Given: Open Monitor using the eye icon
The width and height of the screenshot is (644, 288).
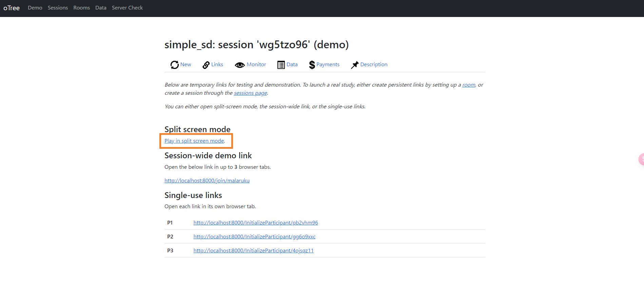Looking at the screenshot, I should point(240,65).
